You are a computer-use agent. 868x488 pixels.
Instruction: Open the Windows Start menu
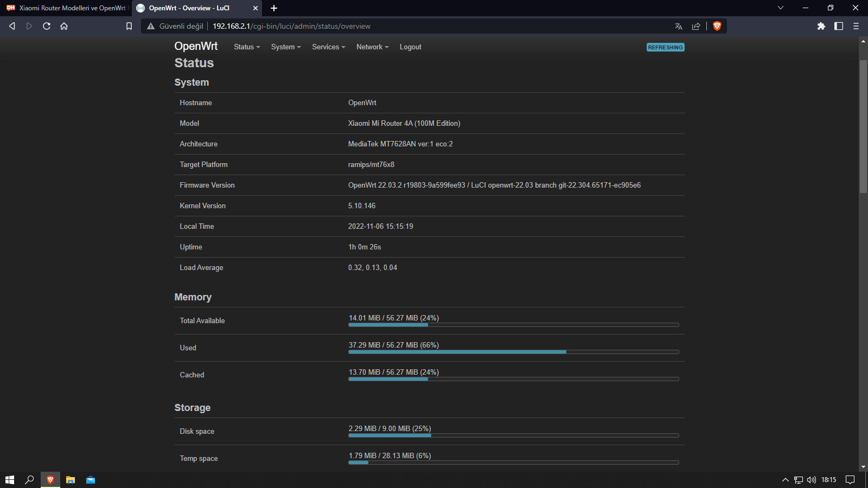[x=10, y=480]
